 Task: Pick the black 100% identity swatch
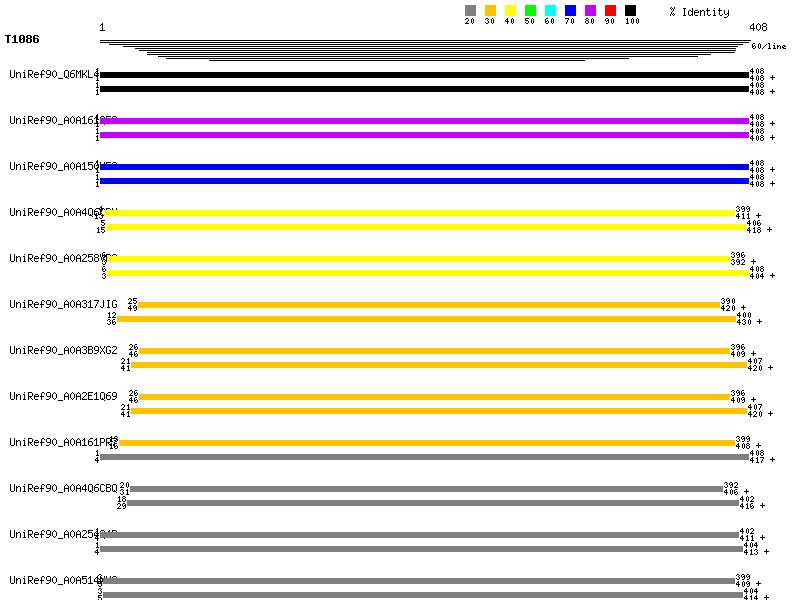tap(630, 11)
